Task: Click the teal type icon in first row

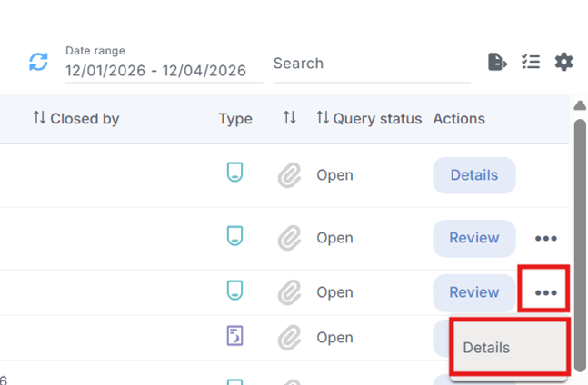Action: click(x=234, y=173)
